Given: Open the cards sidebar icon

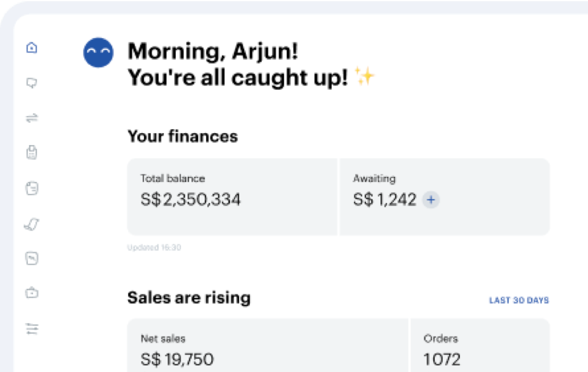Looking at the screenshot, I should coord(32,188).
